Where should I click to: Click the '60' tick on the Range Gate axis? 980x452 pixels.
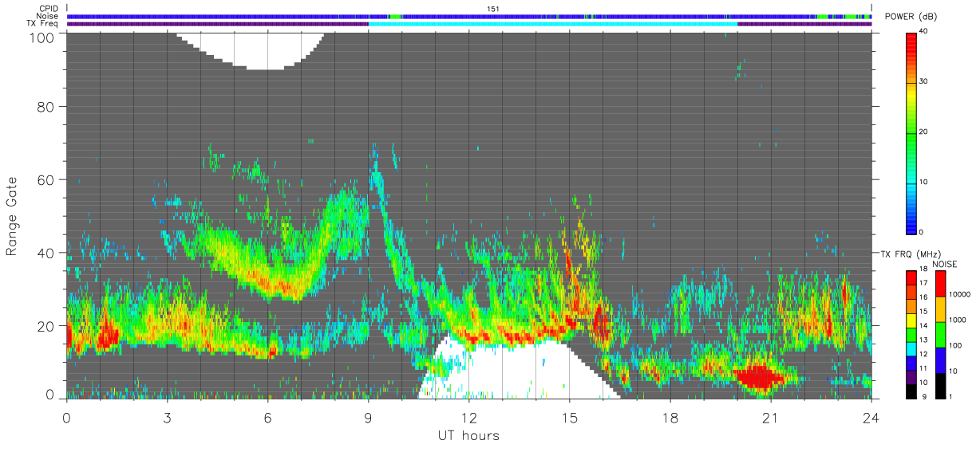coord(46,180)
